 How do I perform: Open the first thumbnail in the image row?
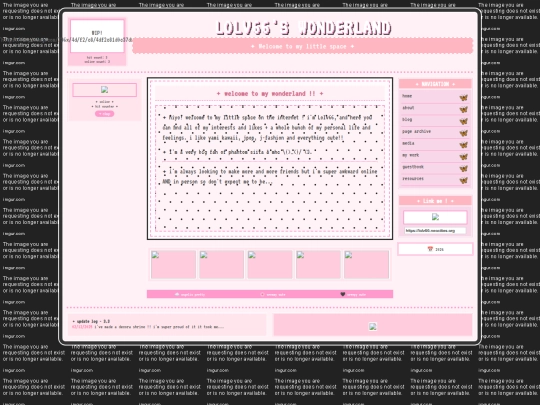coord(173,264)
